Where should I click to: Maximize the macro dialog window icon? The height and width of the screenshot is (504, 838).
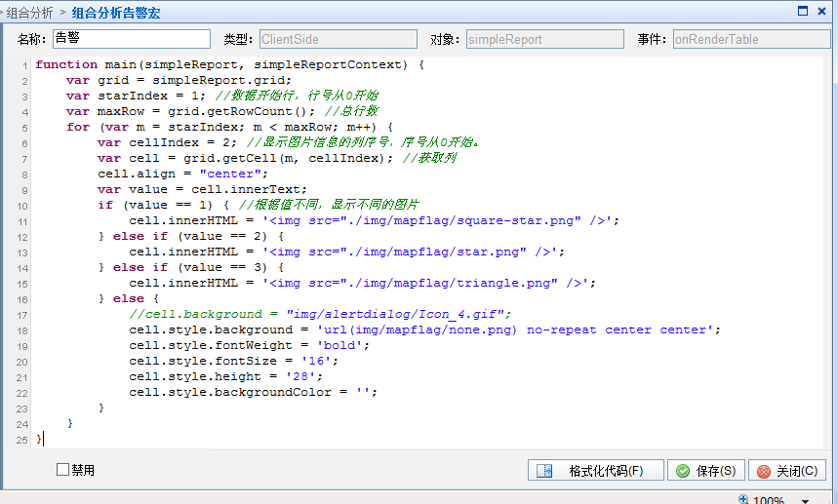[803, 11]
